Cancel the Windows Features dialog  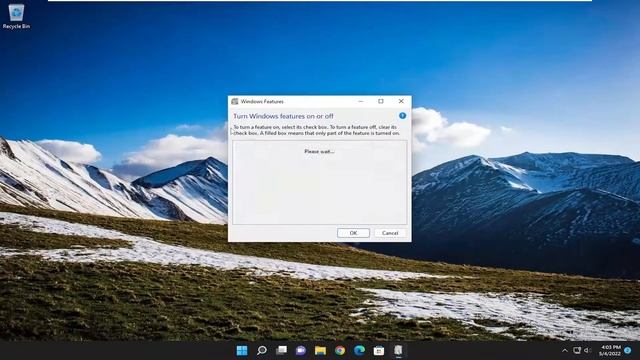(390, 233)
